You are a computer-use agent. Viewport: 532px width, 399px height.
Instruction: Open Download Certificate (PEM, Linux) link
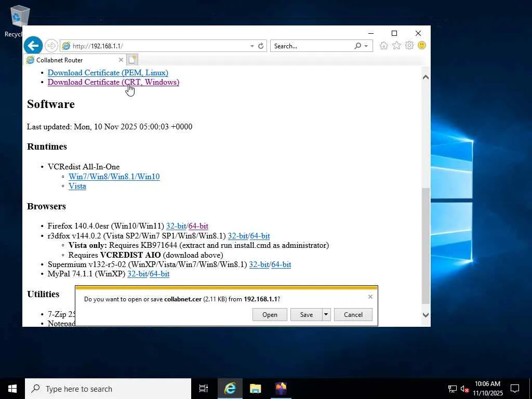[108, 73]
